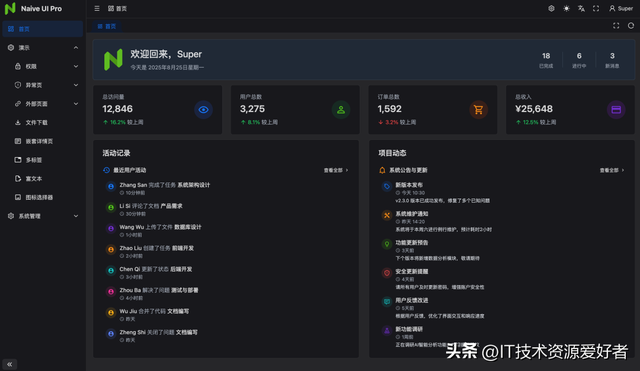Expand the 权限 submenu chevron
The image size is (640, 371).
coord(76,67)
